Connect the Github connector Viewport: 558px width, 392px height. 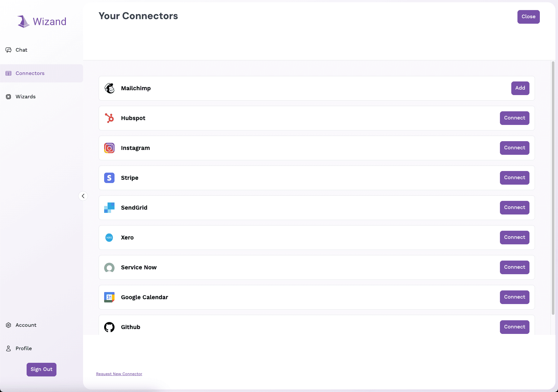point(515,327)
